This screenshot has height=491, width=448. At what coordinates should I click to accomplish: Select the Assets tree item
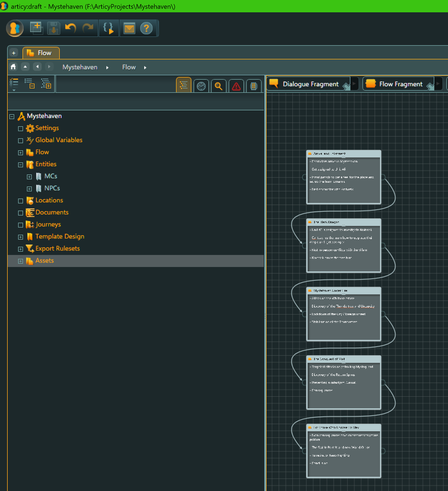(45, 261)
